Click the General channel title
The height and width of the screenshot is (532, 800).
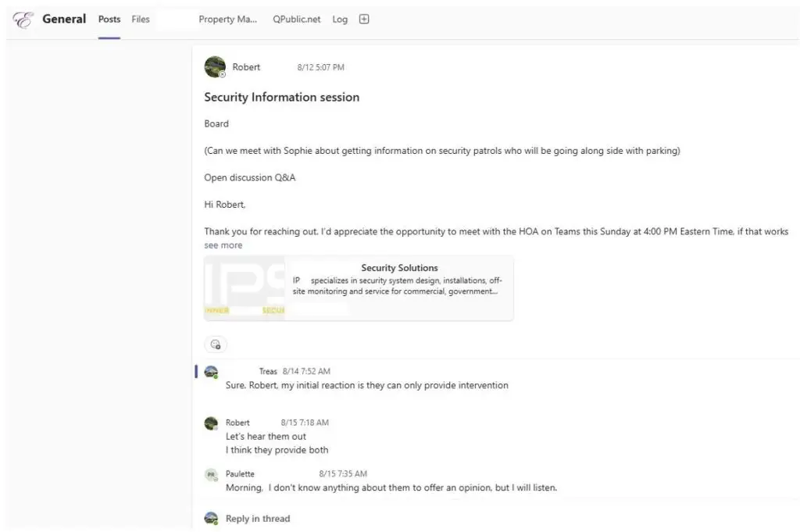64,20
